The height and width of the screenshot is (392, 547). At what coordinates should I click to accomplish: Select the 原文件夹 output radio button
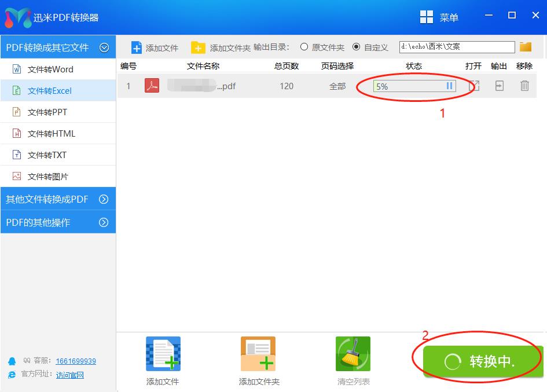coord(304,47)
